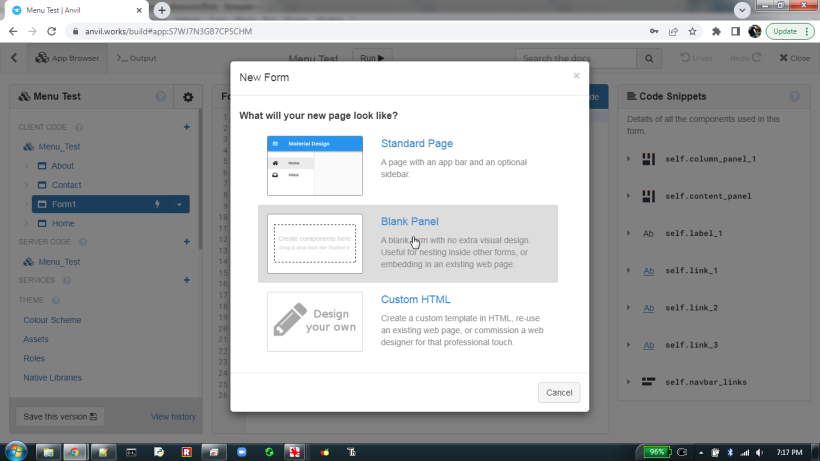Bookmark this page with the star icon
820x461 pixels.
(693, 31)
